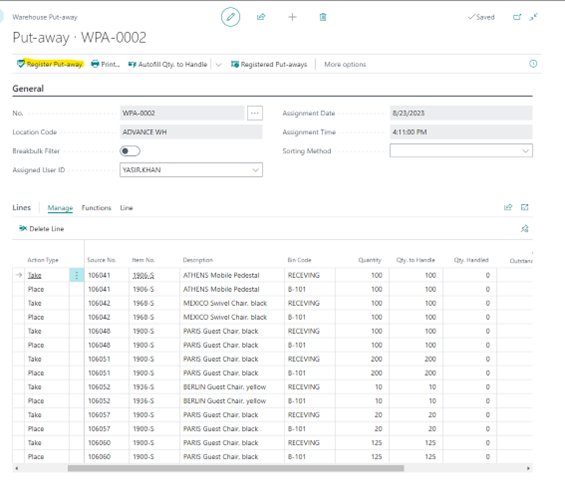Viewport: 565px width, 499px height.
Task: Open More options menu
Action: pyautogui.click(x=345, y=64)
